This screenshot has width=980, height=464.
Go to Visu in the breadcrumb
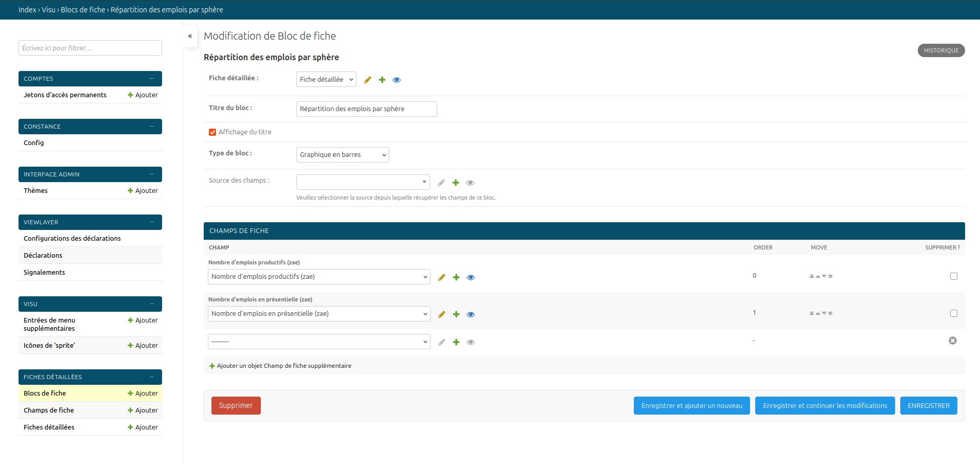48,10
